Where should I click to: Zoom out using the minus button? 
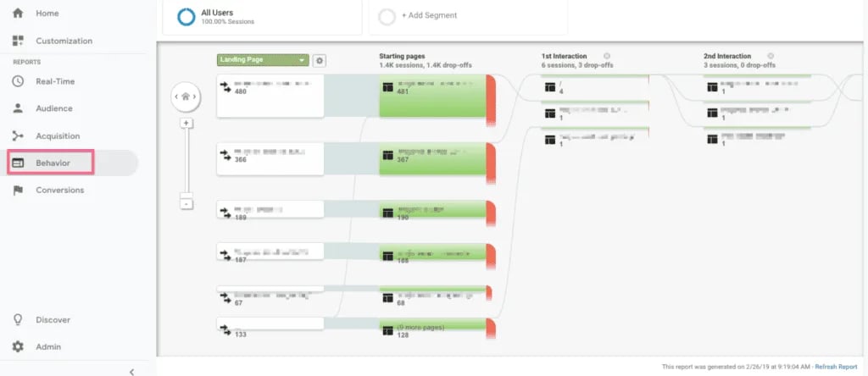[186, 203]
